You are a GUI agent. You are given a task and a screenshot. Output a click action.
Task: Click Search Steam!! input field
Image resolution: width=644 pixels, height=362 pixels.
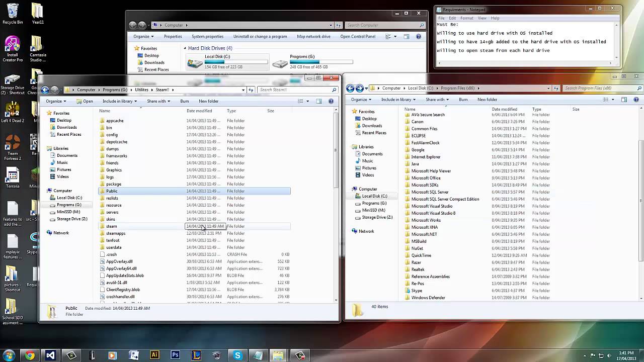click(x=297, y=90)
